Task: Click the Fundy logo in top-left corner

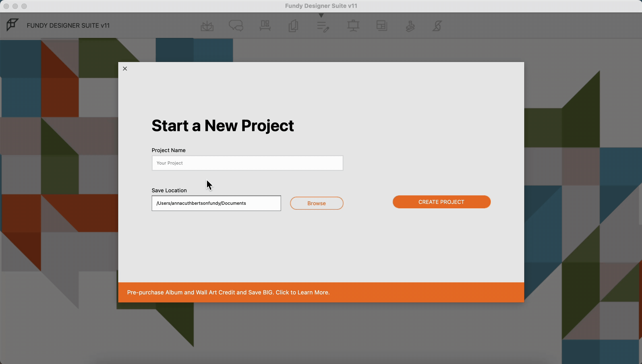Action: click(12, 25)
